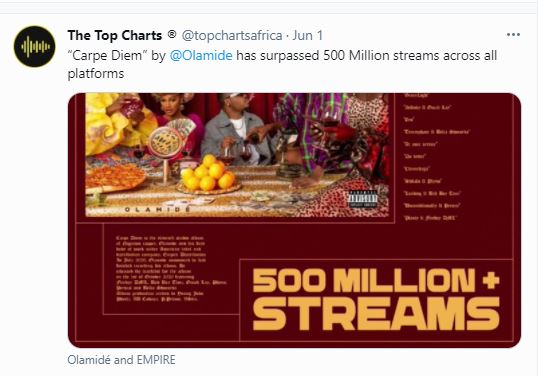Click the pile of oranges on the table
Viewport: 552px width, 376px height.
click(x=208, y=175)
